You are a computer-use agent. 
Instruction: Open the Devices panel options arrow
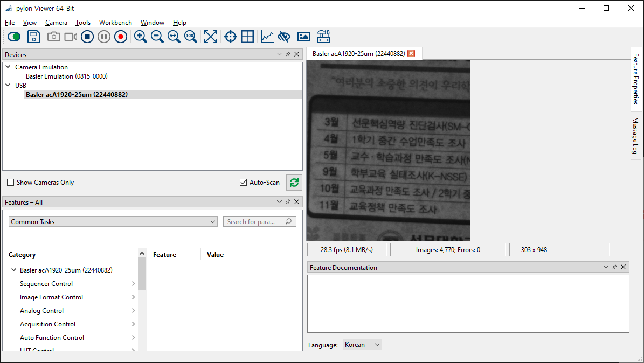pyautogui.click(x=279, y=54)
